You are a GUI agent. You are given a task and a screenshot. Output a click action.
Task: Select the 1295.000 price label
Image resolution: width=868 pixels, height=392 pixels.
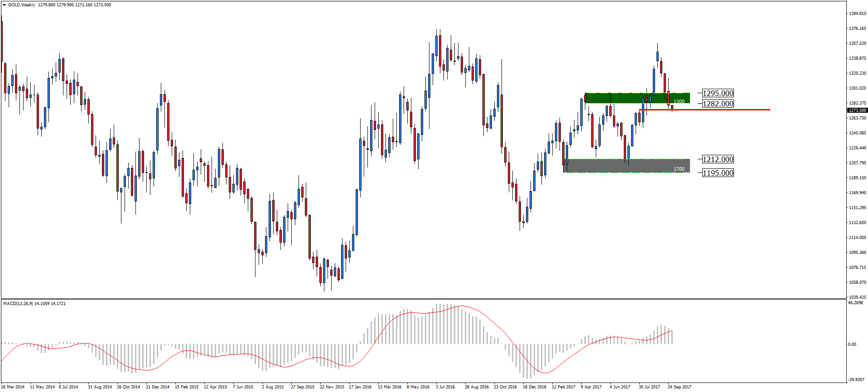tap(718, 93)
